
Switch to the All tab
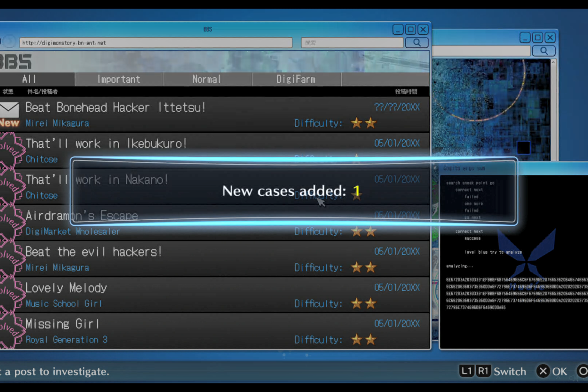click(x=29, y=79)
